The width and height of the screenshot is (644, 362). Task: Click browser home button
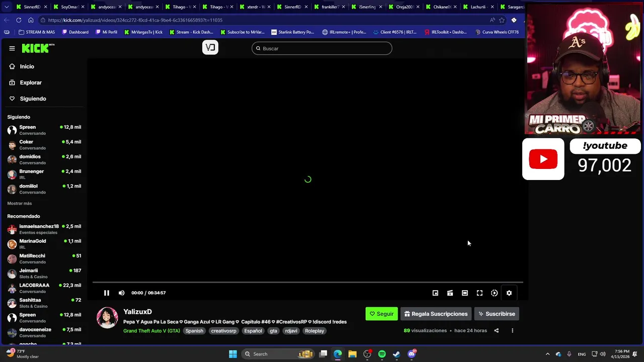31,20
